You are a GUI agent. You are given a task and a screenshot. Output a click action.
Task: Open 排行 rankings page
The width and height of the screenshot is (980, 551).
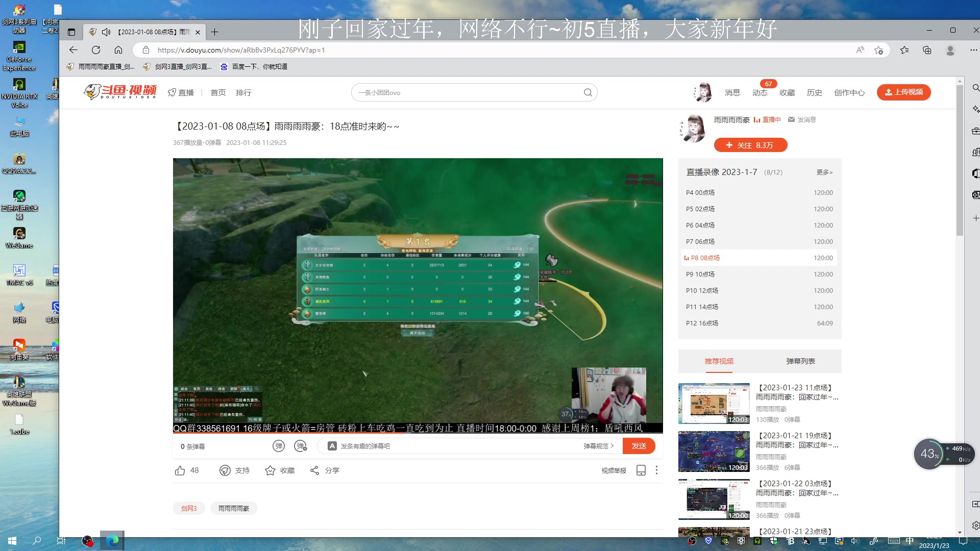243,92
